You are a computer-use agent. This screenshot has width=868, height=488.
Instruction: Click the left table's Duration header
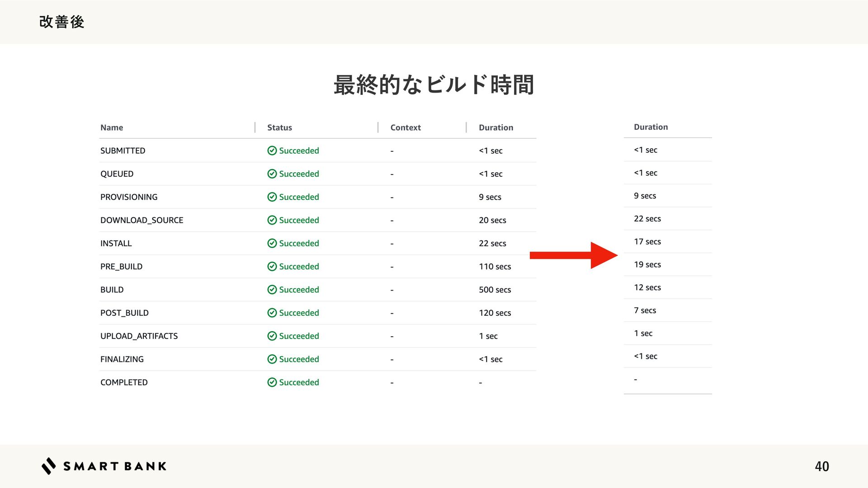pos(496,127)
